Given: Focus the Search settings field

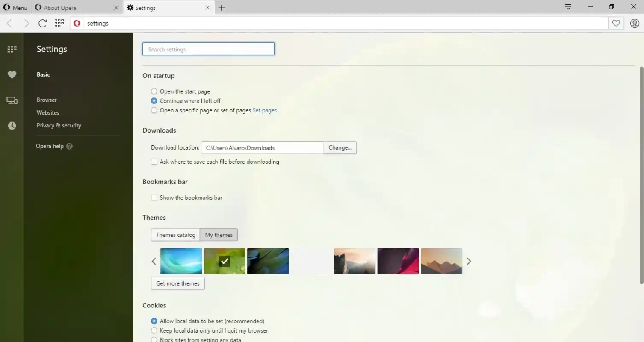Looking at the screenshot, I should (208, 49).
